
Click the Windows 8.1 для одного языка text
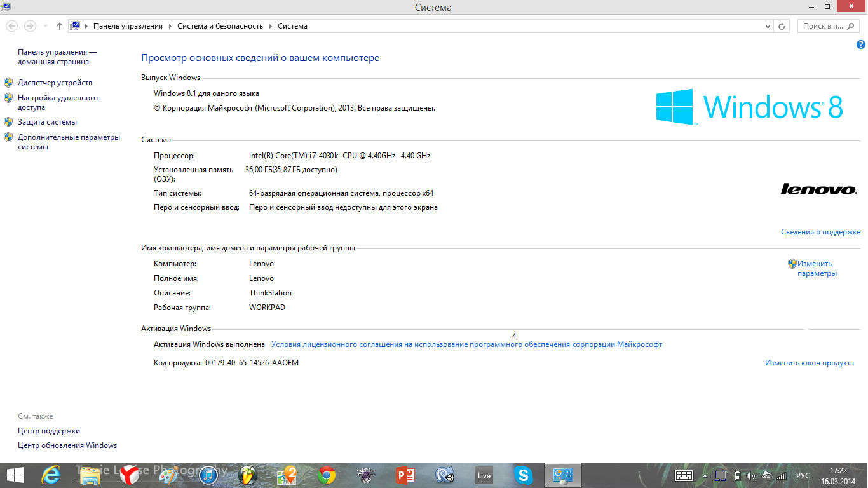point(207,93)
